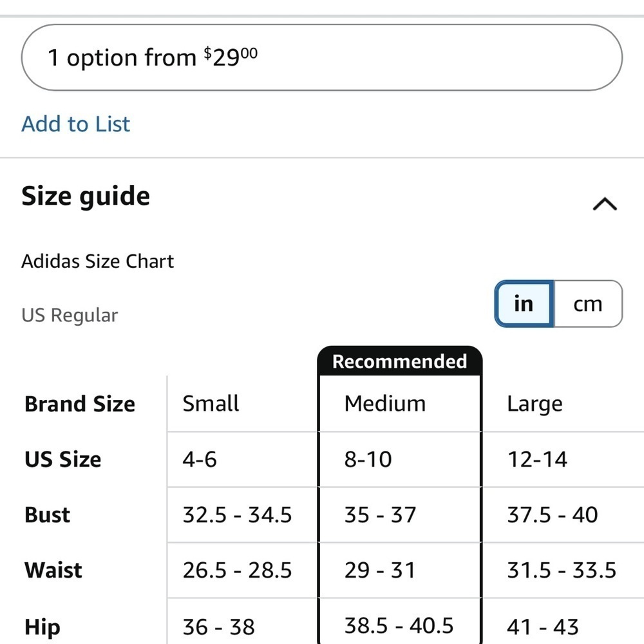Click the US Size 12-14 cell
Viewport: 644px width, 644px height.
(x=563, y=459)
